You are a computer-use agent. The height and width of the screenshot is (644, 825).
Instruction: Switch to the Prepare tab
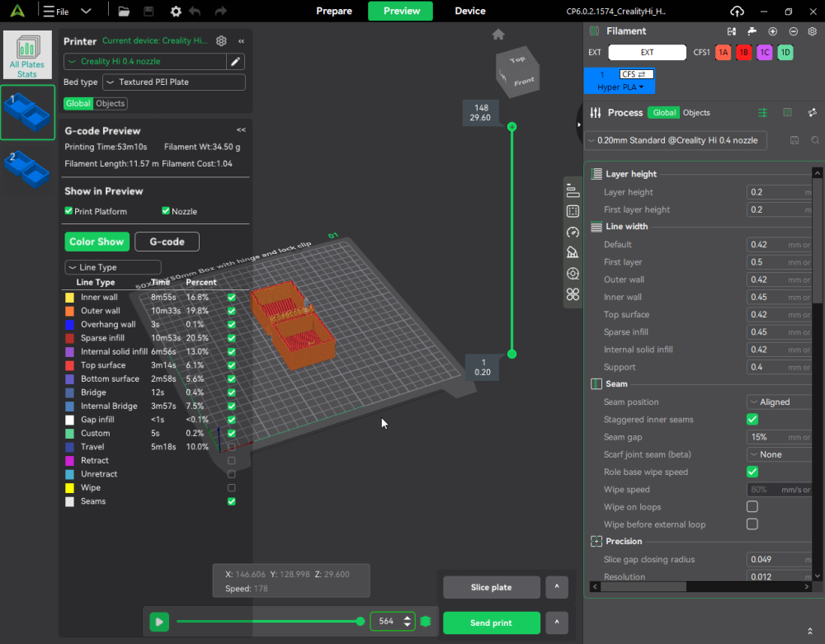tap(334, 11)
